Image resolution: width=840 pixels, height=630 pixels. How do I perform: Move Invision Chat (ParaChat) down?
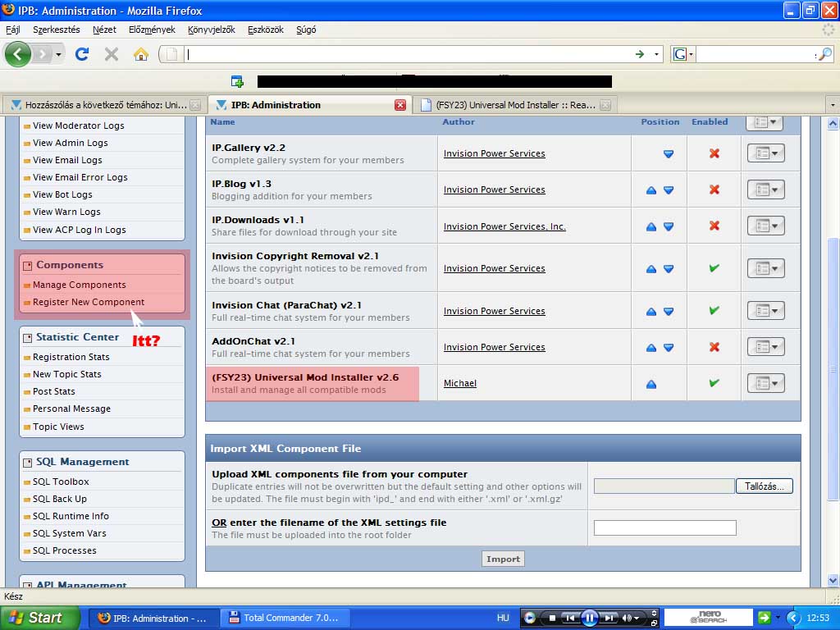coord(669,311)
